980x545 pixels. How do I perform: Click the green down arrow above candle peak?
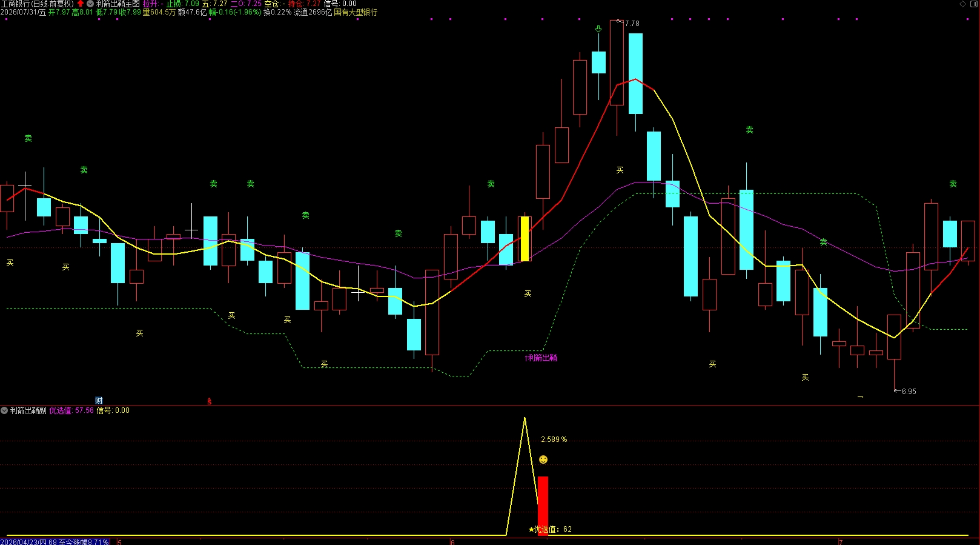pos(598,28)
